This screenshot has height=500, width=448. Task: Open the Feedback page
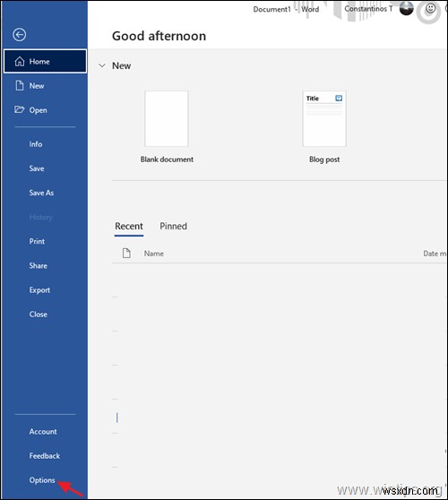click(x=45, y=456)
